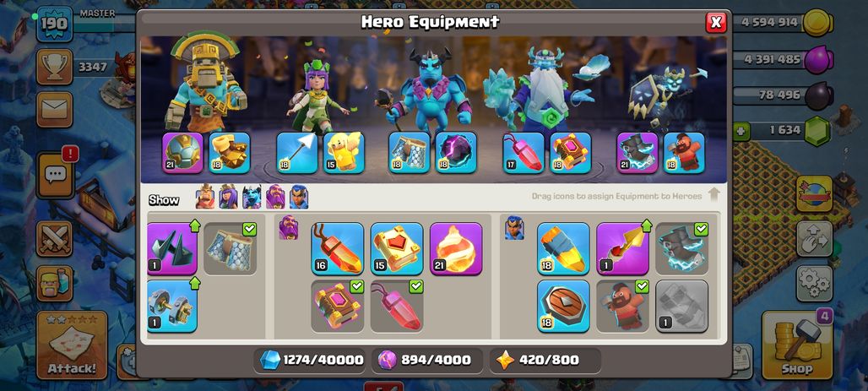Select the level 16 orange Life Gem
The width and height of the screenshot is (868, 391).
(x=337, y=248)
